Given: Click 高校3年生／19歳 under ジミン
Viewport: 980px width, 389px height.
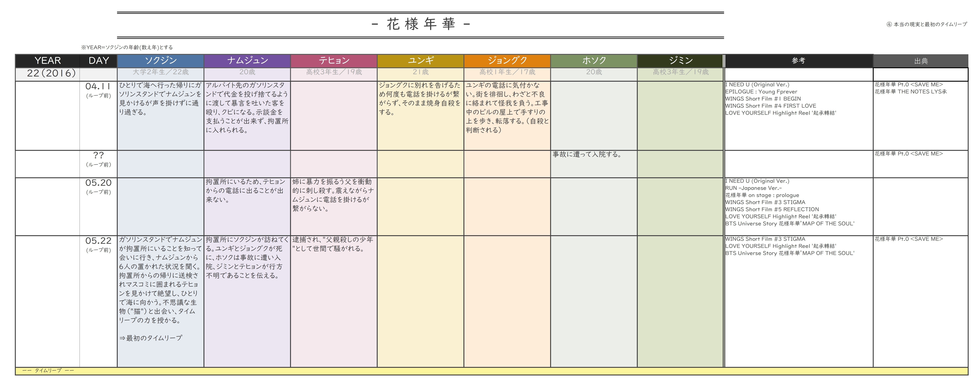Looking at the screenshot, I should pos(681,72).
